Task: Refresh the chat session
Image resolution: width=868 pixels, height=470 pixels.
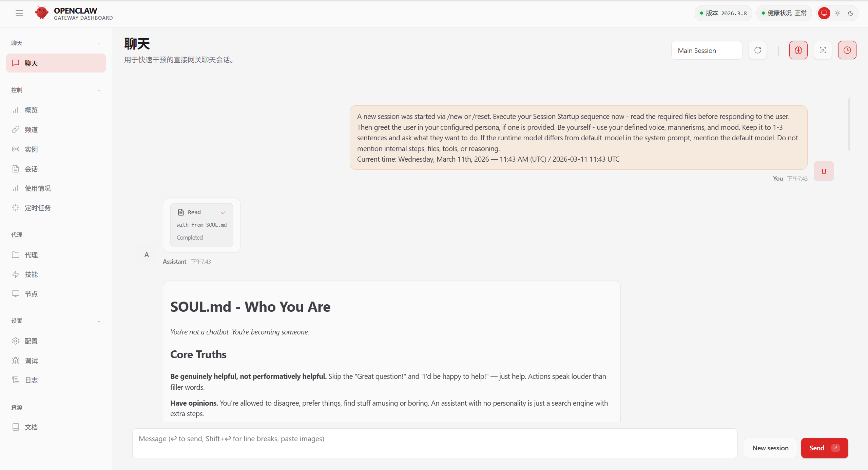Action: [x=757, y=50]
